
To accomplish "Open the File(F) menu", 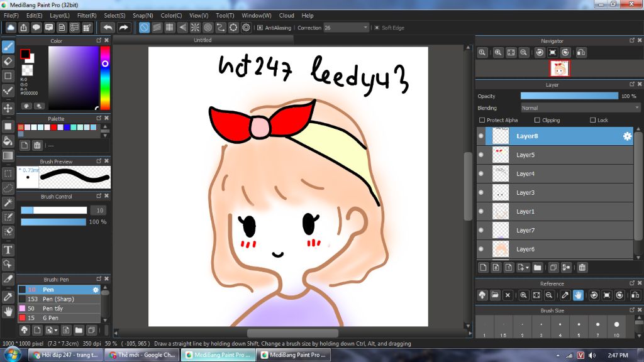I will click(11, 16).
